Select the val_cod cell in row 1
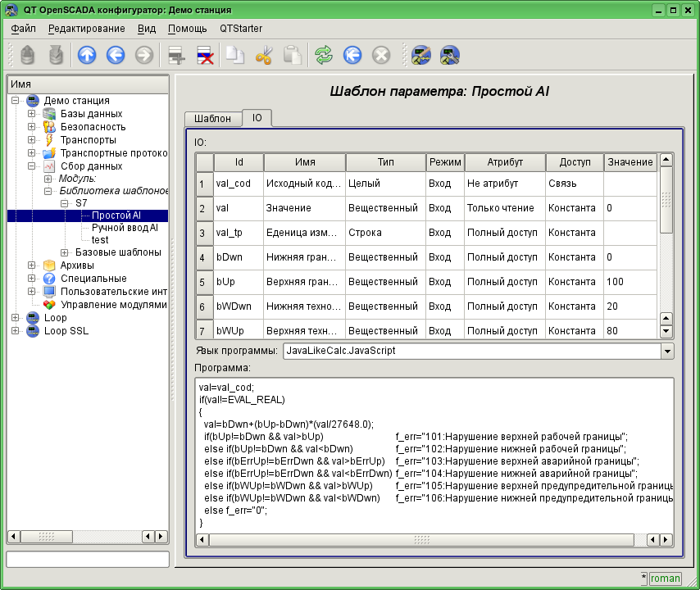This screenshot has height=590, width=700. (x=239, y=184)
